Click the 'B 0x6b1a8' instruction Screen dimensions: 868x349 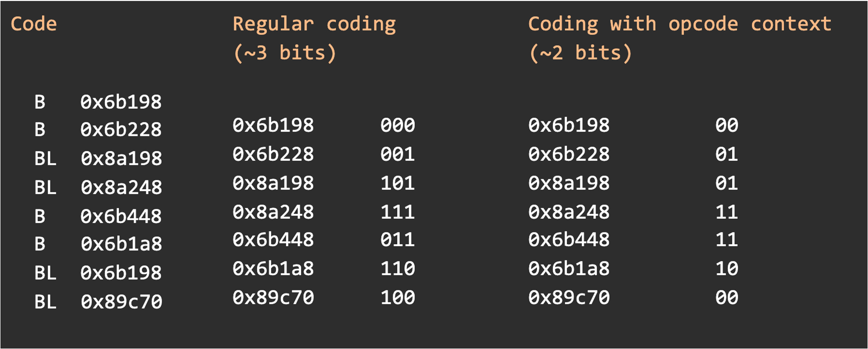click(x=98, y=244)
